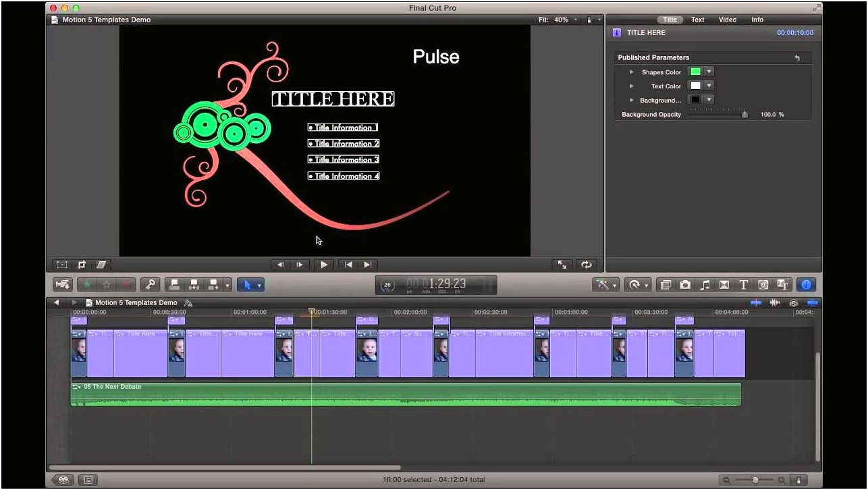Toggle Solo for selected clips

click(x=794, y=302)
